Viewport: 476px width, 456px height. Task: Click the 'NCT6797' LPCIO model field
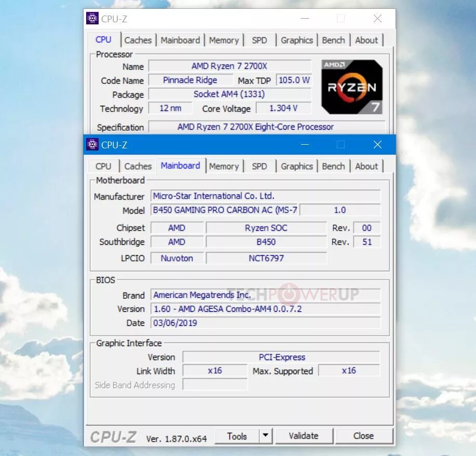pyautogui.click(x=266, y=258)
